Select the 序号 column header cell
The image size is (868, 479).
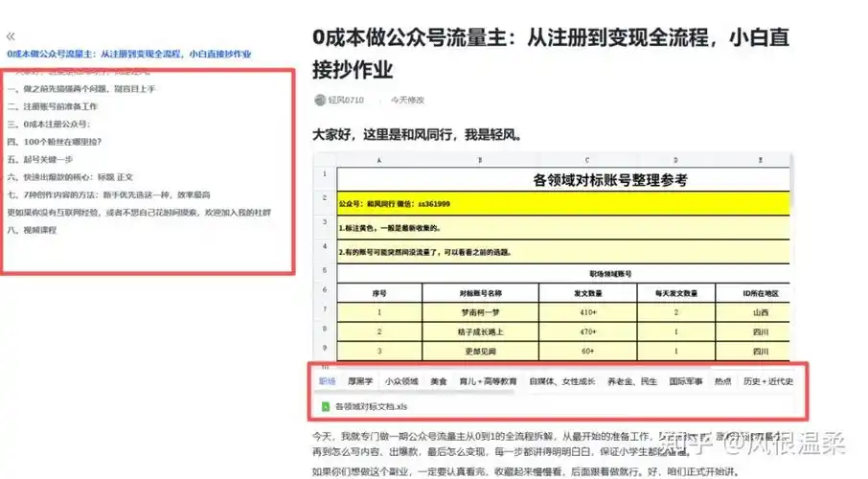(x=379, y=293)
